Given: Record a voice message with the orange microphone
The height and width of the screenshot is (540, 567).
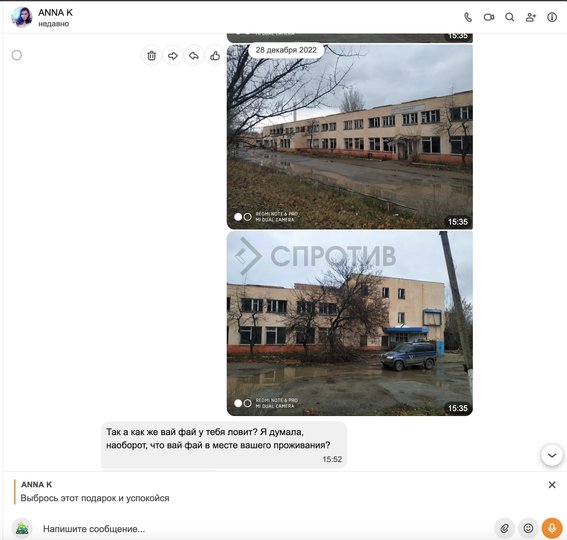Looking at the screenshot, I should [552, 528].
